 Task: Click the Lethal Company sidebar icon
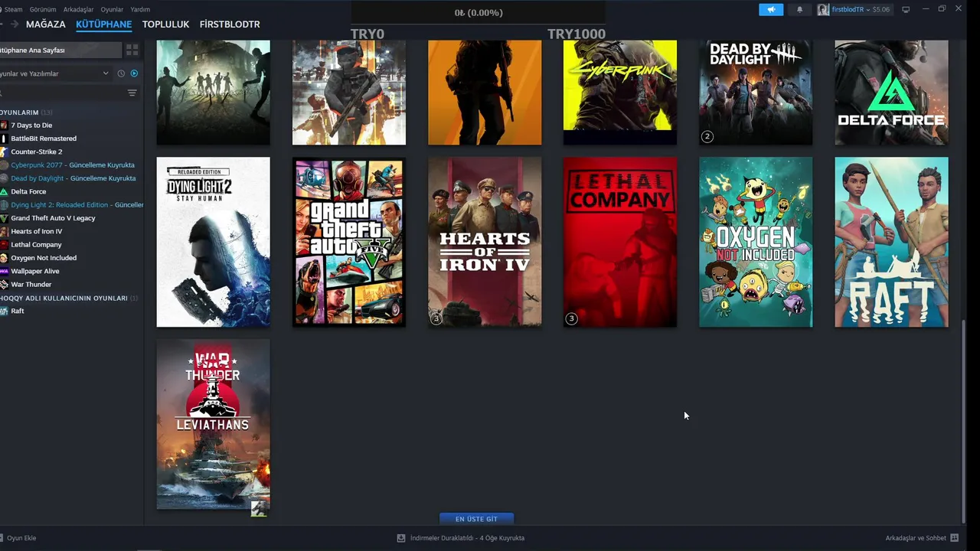point(4,244)
